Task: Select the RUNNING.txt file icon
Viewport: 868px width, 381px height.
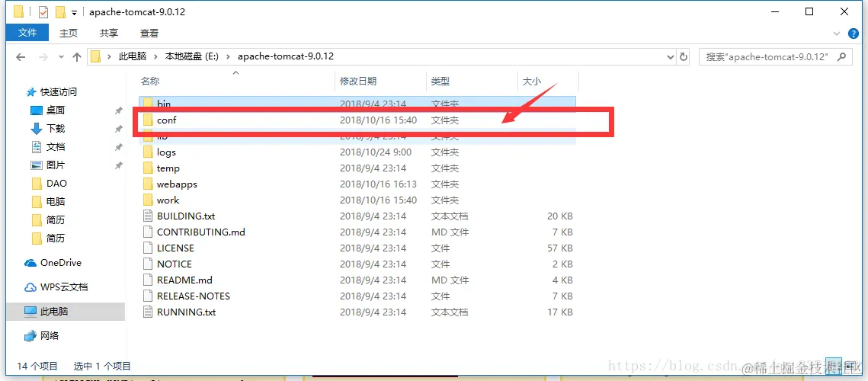Action: point(147,312)
